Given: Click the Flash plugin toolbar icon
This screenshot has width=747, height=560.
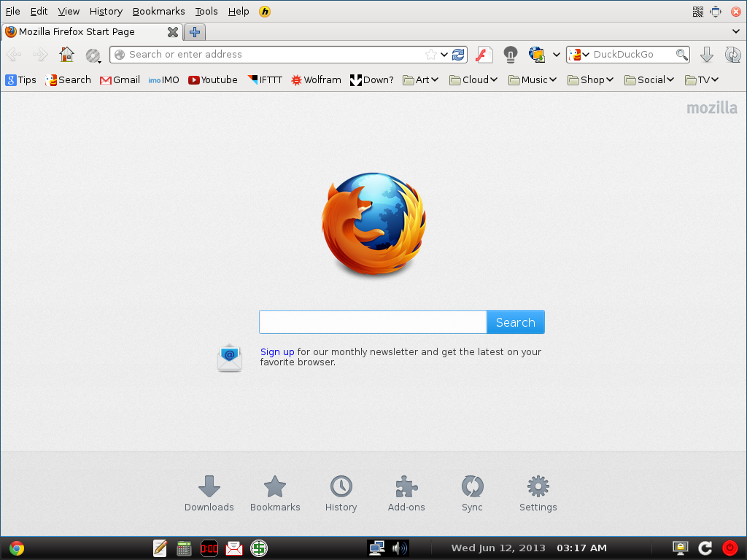Looking at the screenshot, I should (x=484, y=55).
